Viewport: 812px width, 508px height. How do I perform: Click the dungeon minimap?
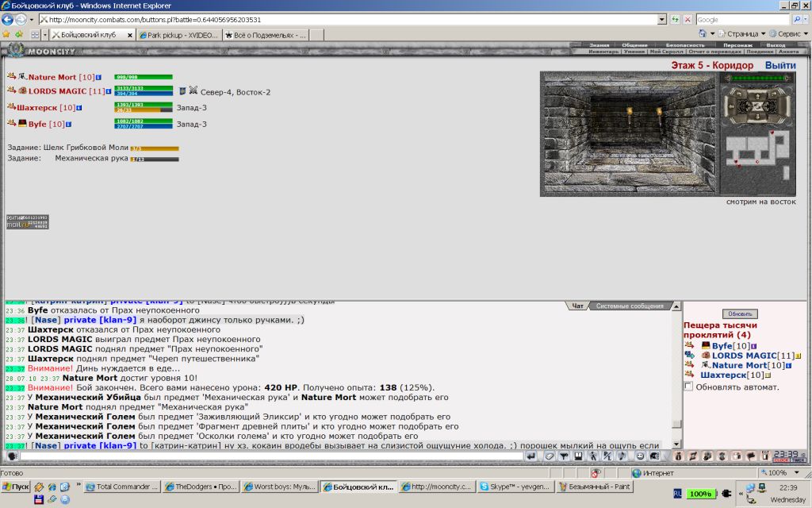click(x=757, y=155)
